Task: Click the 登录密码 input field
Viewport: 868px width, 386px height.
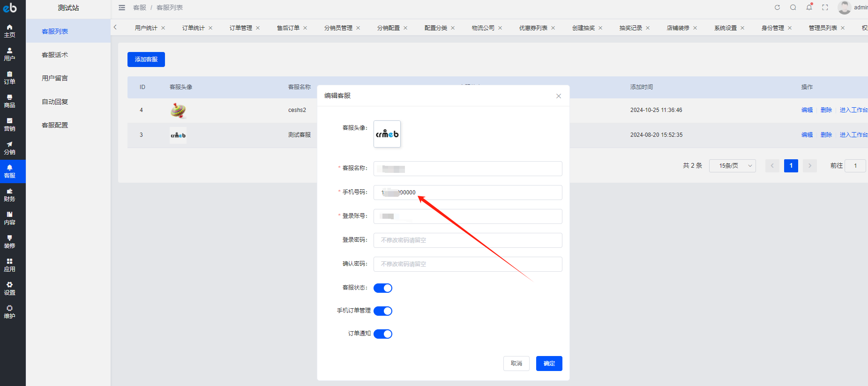Action: (467, 240)
